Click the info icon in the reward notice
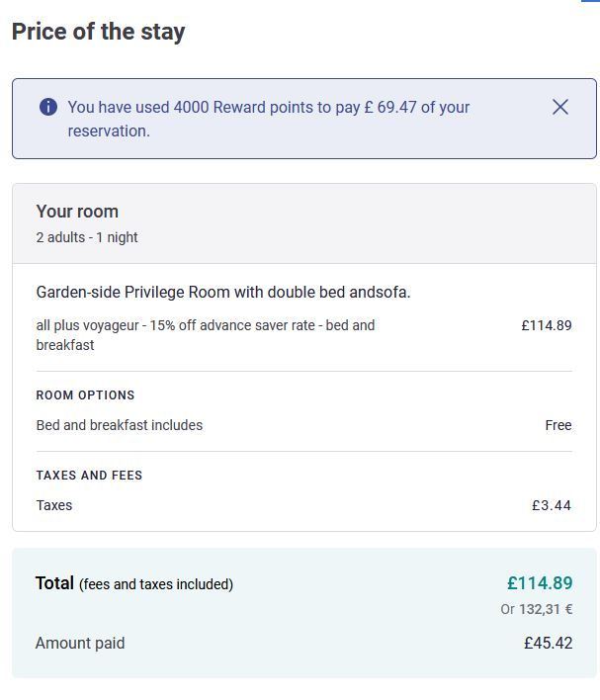Screen dimensions: 600x700 pos(48,107)
